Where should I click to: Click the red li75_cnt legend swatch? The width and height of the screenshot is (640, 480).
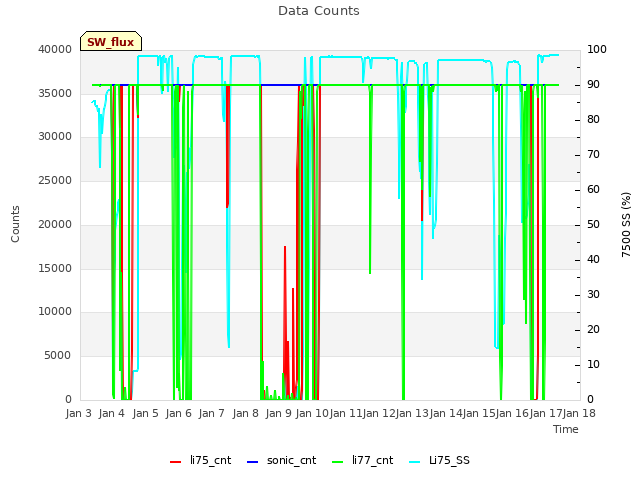coord(176,462)
